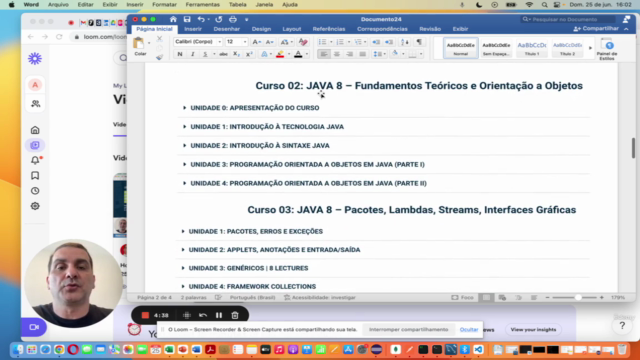
Task: Align text to the right
Action: (x=349, y=54)
